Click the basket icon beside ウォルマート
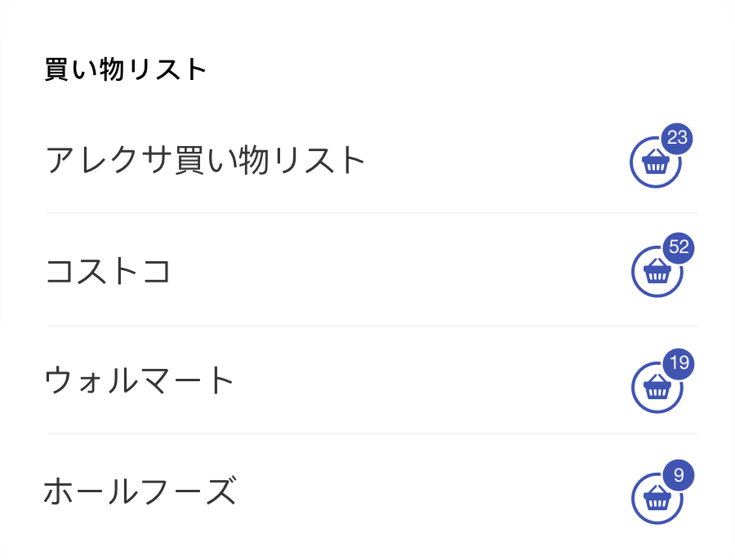Screen dimensions: 735x560 [x=655, y=384]
